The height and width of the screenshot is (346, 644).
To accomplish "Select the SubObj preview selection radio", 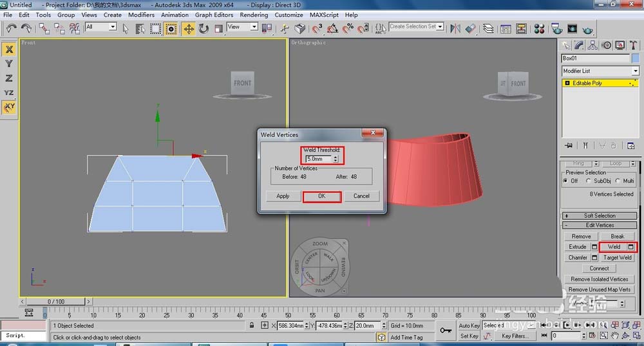I will pyautogui.click(x=589, y=181).
